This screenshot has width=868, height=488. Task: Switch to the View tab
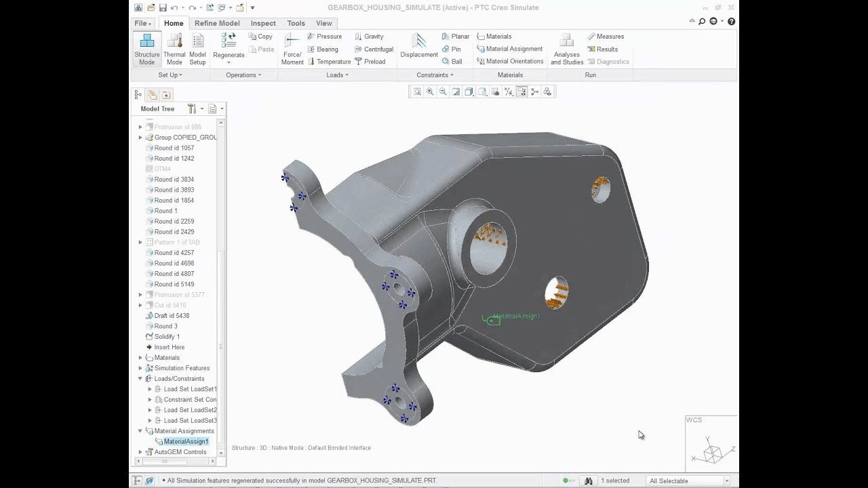tap(324, 23)
